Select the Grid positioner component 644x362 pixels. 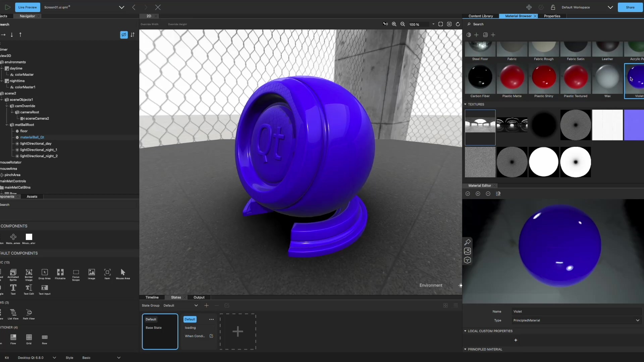click(29, 339)
